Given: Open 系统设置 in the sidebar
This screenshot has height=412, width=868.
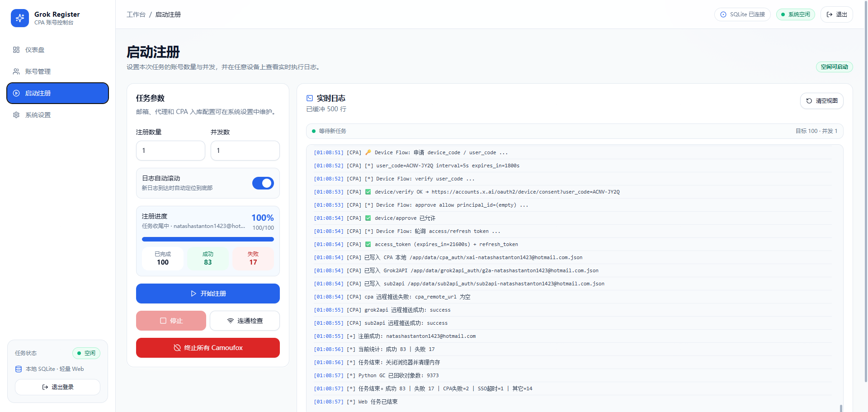Looking at the screenshot, I should click(57, 115).
